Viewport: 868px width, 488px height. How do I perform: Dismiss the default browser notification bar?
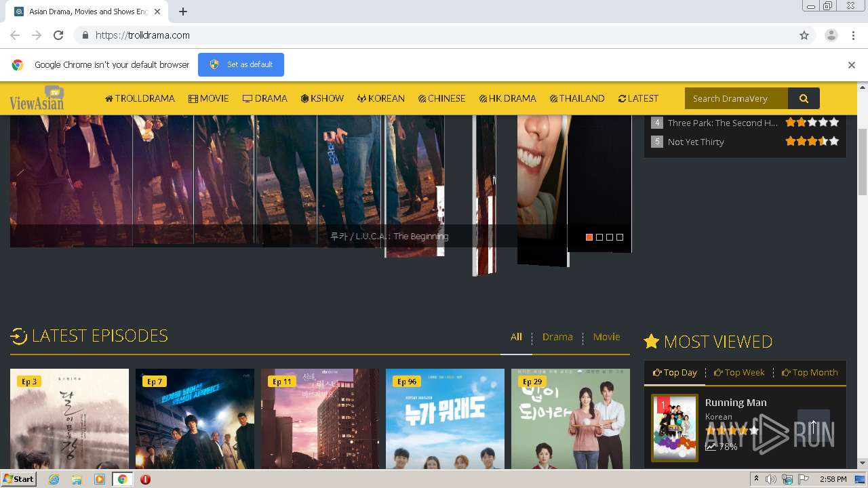tap(851, 65)
